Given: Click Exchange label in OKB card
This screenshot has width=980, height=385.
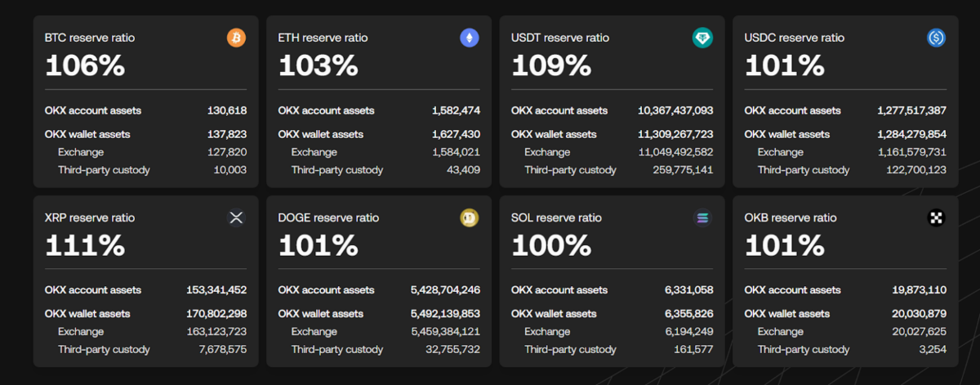Looking at the screenshot, I should (x=781, y=332).
